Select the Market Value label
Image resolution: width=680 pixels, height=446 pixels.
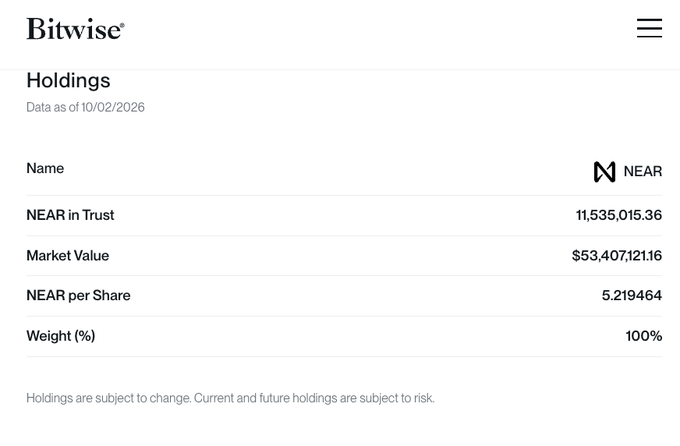[x=68, y=256]
